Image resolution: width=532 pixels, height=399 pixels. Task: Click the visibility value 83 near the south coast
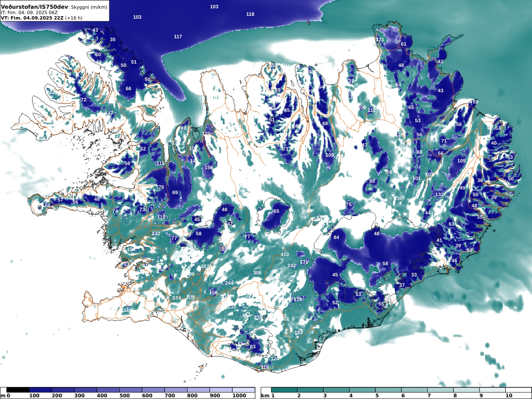coord(253,347)
